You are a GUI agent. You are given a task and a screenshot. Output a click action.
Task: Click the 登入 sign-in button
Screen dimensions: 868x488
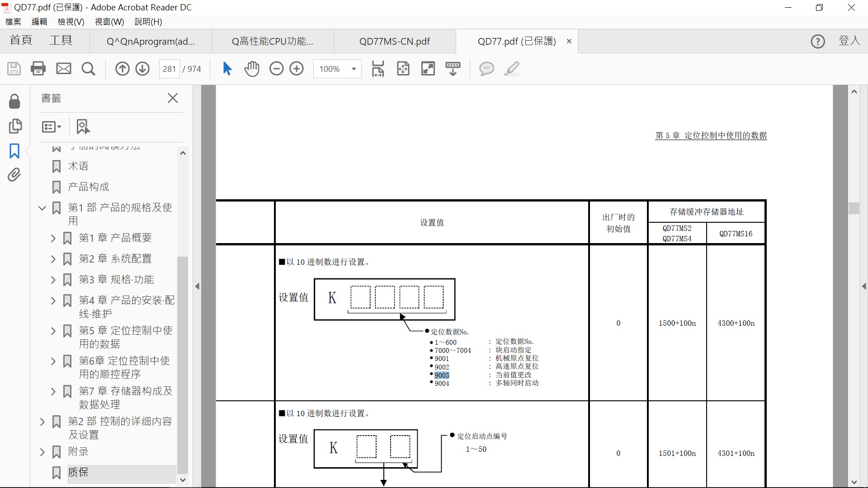[x=849, y=41]
